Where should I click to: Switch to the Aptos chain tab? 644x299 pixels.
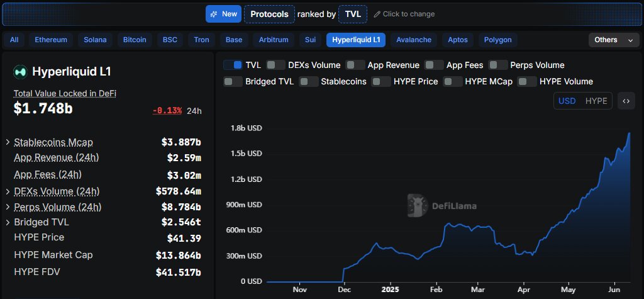[x=458, y=40]
